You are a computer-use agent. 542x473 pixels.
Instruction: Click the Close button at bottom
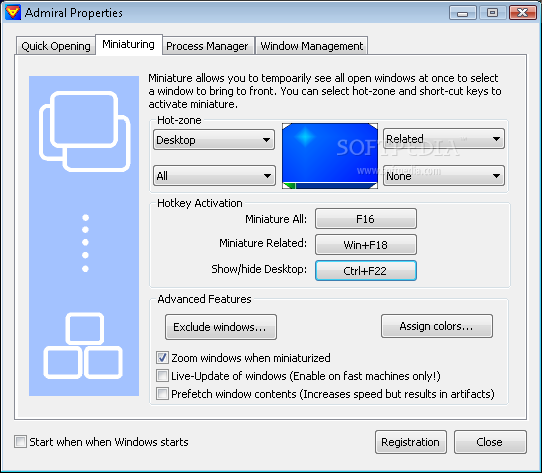point(490,442)
